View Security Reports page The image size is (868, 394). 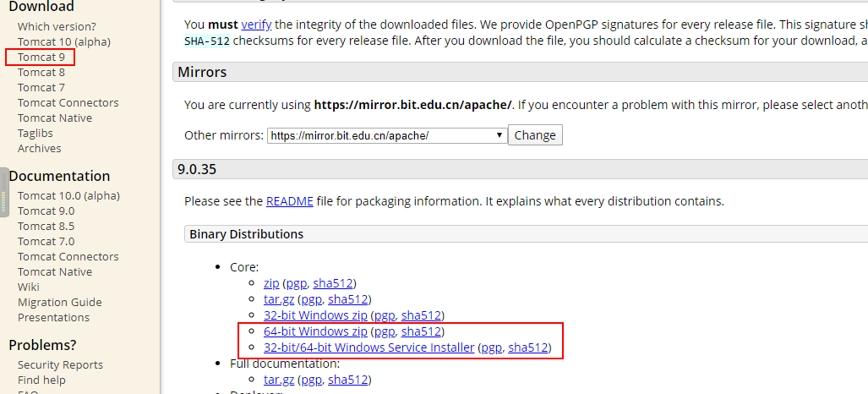[x=60, y=364]
